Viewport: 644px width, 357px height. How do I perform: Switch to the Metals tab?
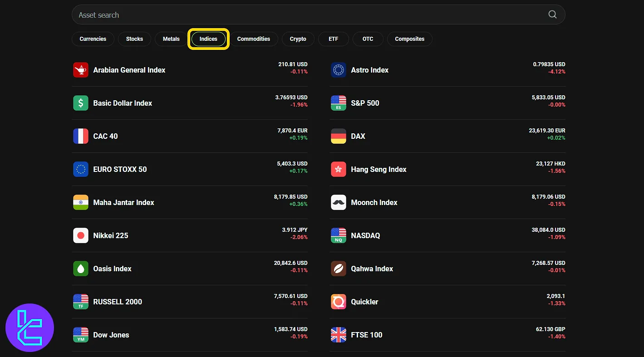171,39
